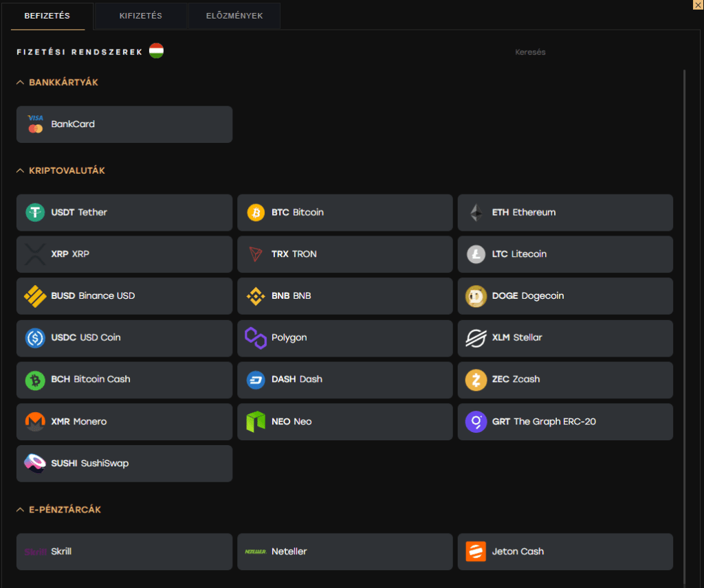The height and width of the screenshot is (588, 704).
Task: Click the Visa/Mastercard BankCard icon
Action: tap(36, 124)
